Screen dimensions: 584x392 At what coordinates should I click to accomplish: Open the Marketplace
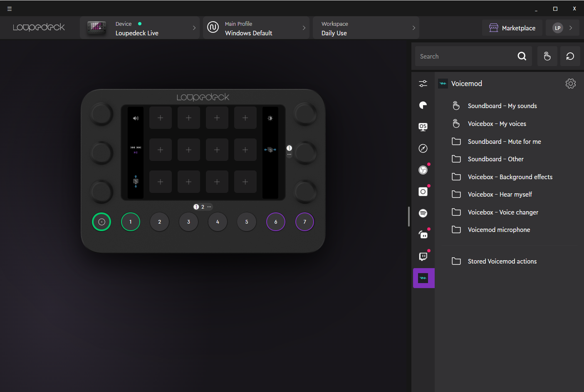(512, 28)
